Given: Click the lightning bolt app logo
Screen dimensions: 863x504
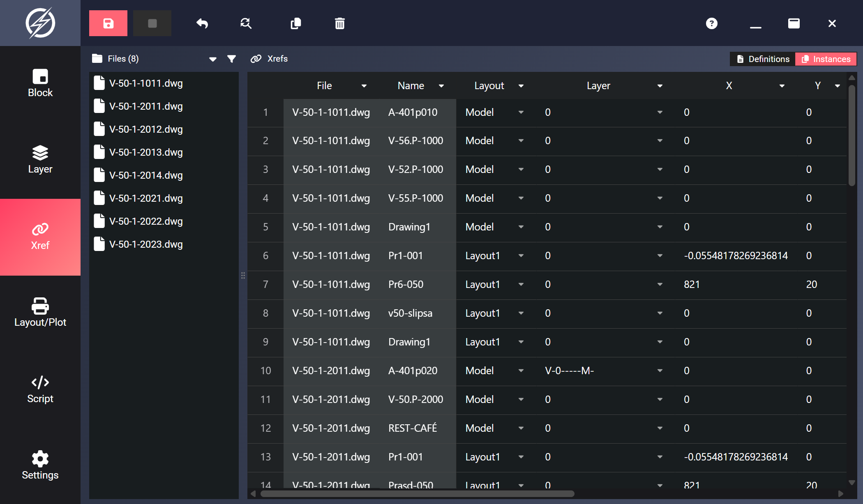Looking at the screenshot, I should (x=40, y=23).
